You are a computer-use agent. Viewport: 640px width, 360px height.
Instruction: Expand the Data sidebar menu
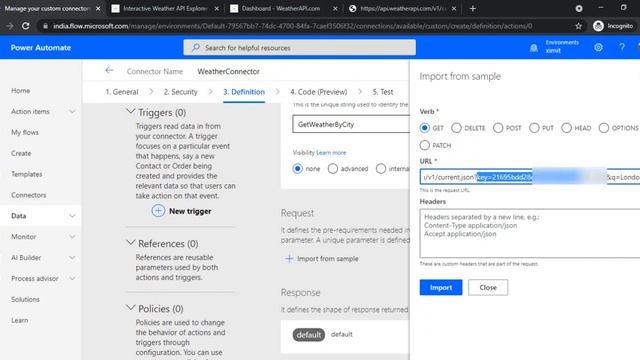72,216
